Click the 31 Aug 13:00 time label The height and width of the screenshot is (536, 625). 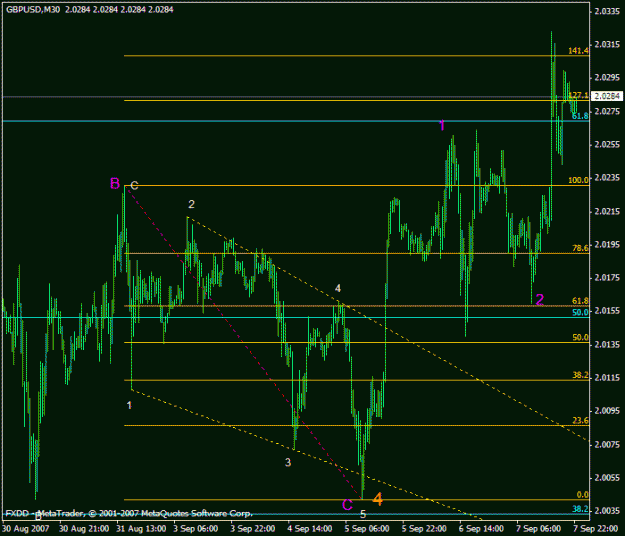(141, 529)
